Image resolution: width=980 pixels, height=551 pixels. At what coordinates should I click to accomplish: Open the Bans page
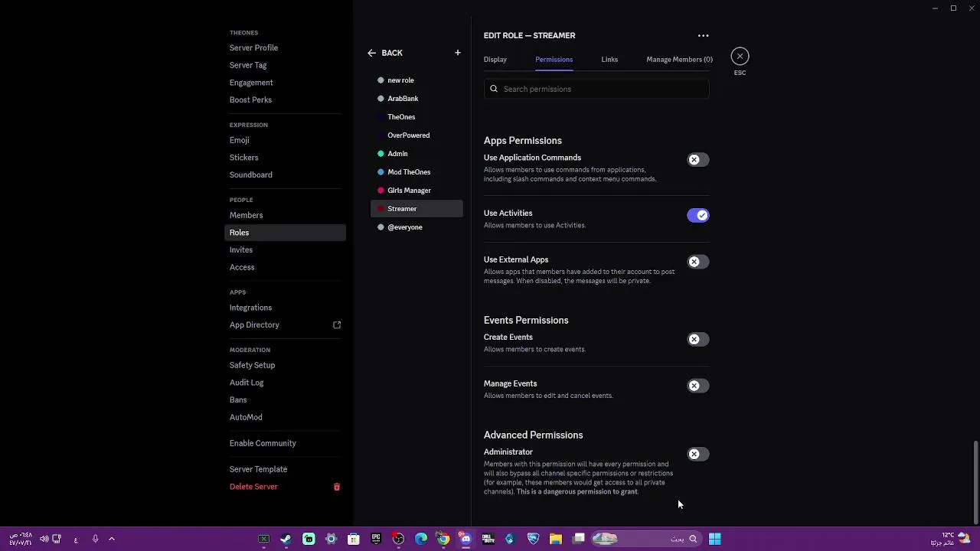(238, 399)
